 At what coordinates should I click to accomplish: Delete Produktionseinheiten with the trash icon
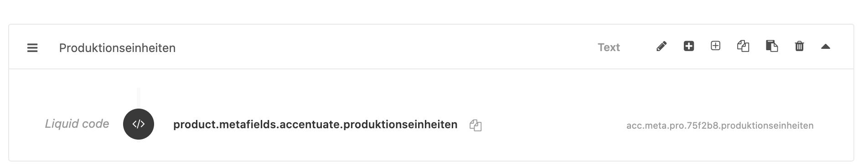(799, 46)
